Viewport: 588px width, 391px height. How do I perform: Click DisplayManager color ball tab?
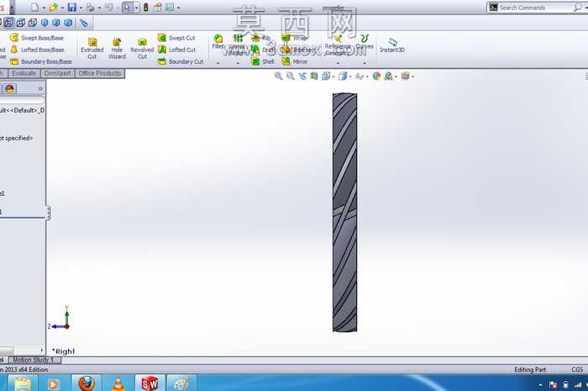click(x=9, y=88)
